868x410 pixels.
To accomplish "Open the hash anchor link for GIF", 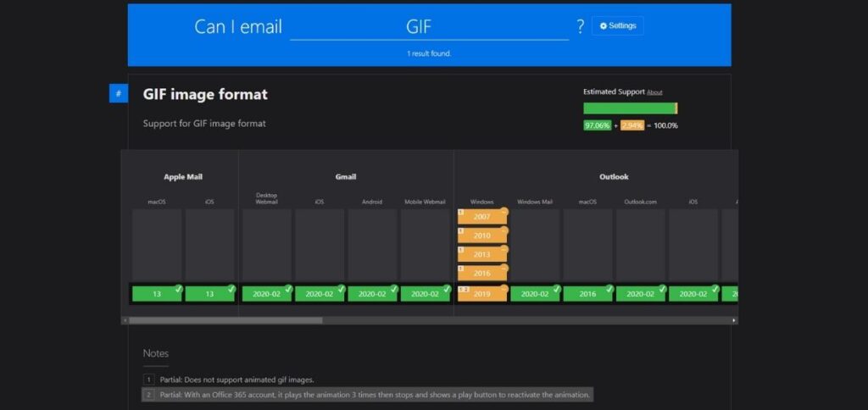I will [118, 94].
